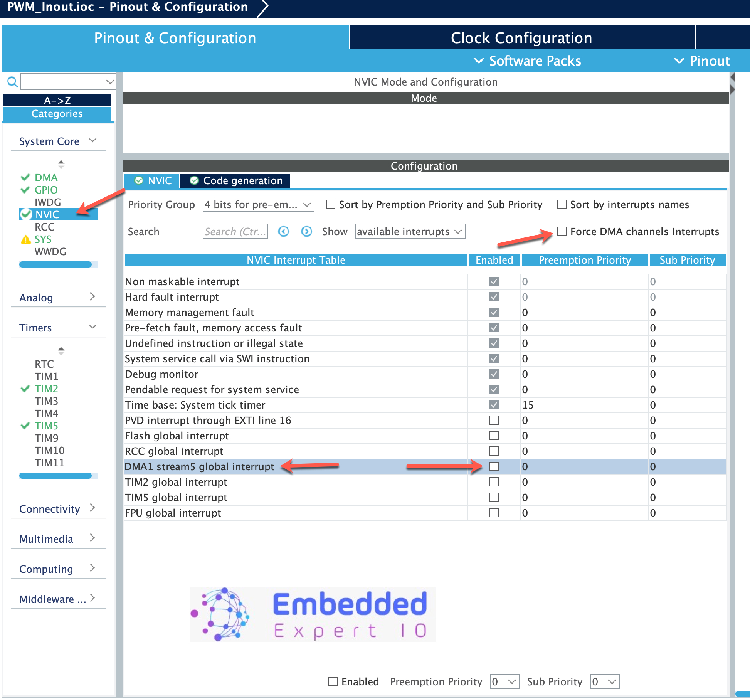
Task: Switch to the Clock Configuration tab
Action: click(521, 37)
